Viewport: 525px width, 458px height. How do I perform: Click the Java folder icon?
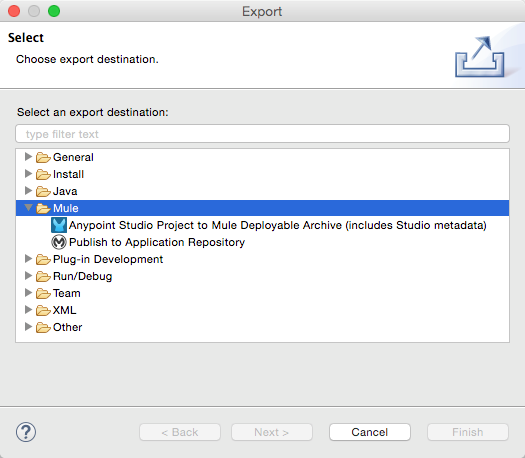[43, 192]
